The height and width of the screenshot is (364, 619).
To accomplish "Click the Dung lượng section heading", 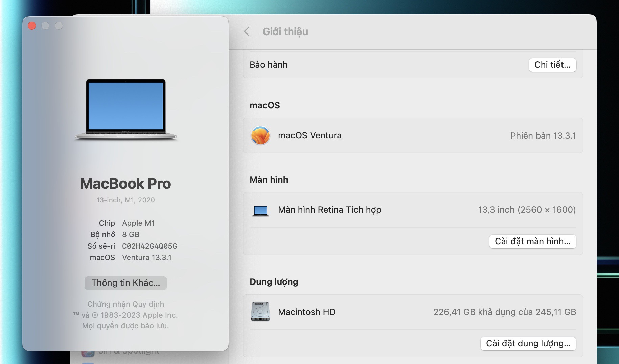I will click(x=274, y=282).
